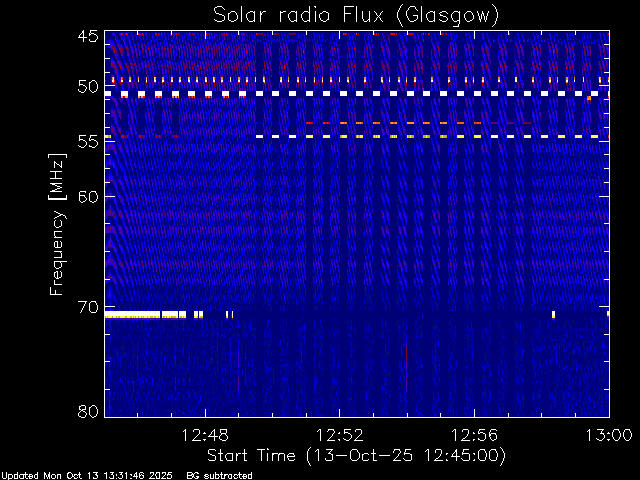The height and width of the screenshot is (480, 640).
Task: Select the 'Start Time (13-Oct-25 12:45:00)' label
Action: tap(356, 456)
